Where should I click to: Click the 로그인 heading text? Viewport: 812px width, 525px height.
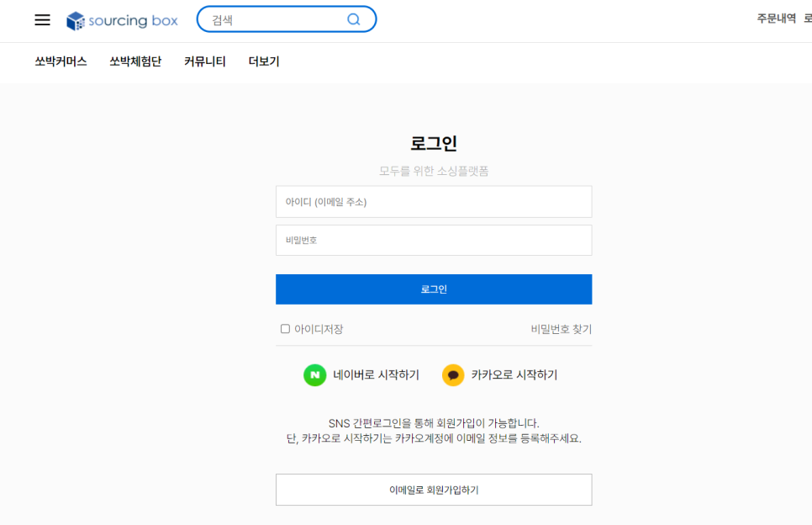coord(434,143)
